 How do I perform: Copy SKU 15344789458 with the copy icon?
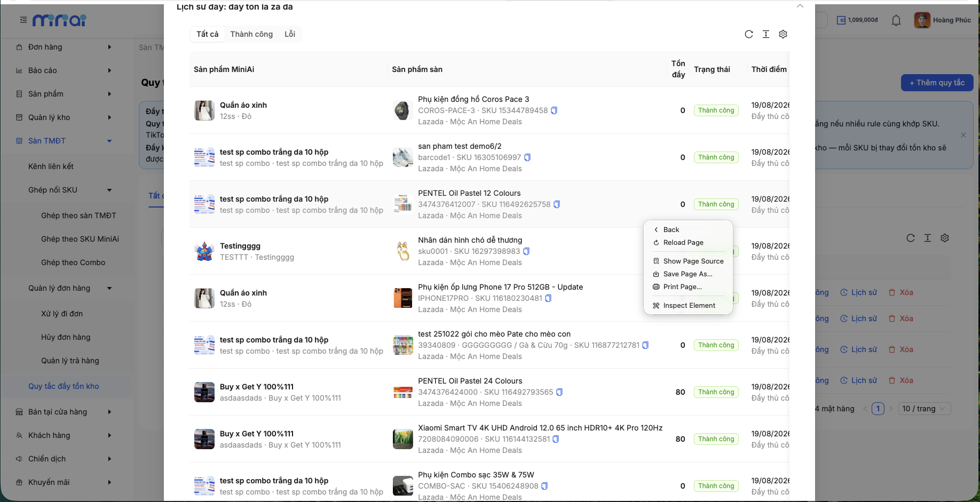(x=554, y=110)
